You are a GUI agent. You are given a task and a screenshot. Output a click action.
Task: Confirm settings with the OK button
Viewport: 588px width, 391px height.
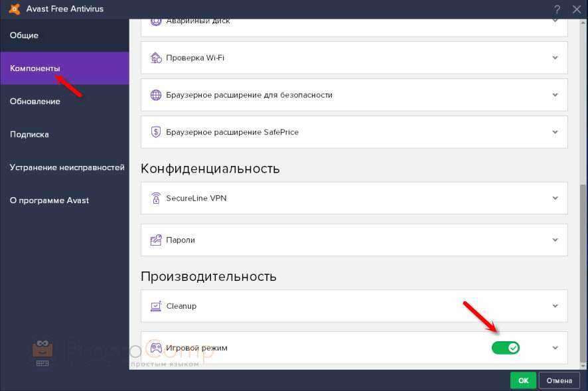tap(523, 380)
